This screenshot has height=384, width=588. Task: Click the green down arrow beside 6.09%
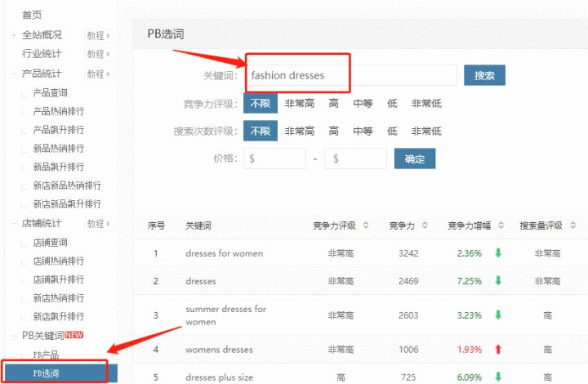tap(498, 377)
